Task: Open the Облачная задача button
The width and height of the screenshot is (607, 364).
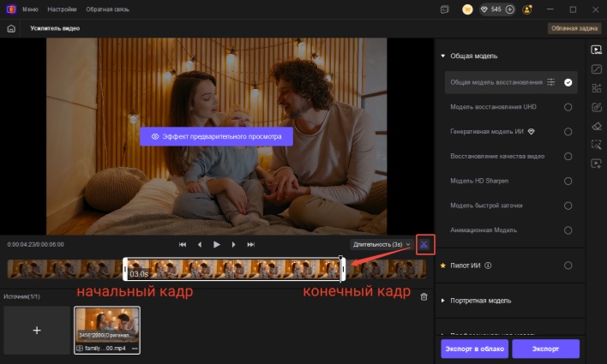Action: (x=574, y=28)
